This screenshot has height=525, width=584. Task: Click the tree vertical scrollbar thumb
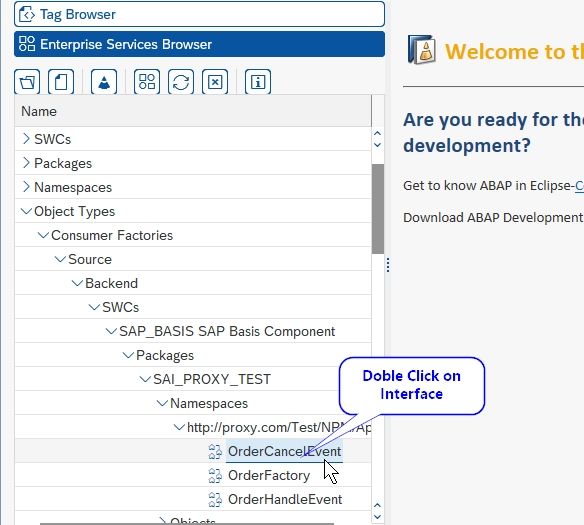[x=378, y=209]
